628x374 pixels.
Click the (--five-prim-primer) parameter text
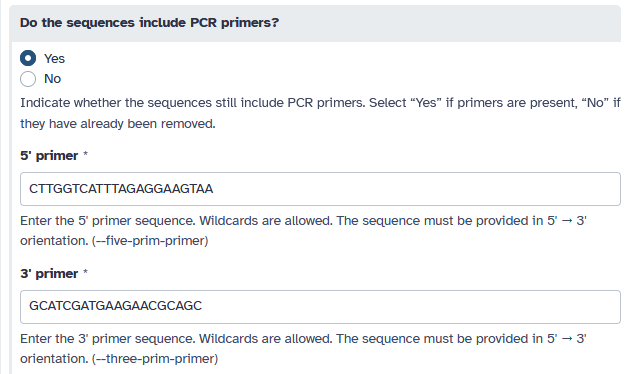coord(150,241)
